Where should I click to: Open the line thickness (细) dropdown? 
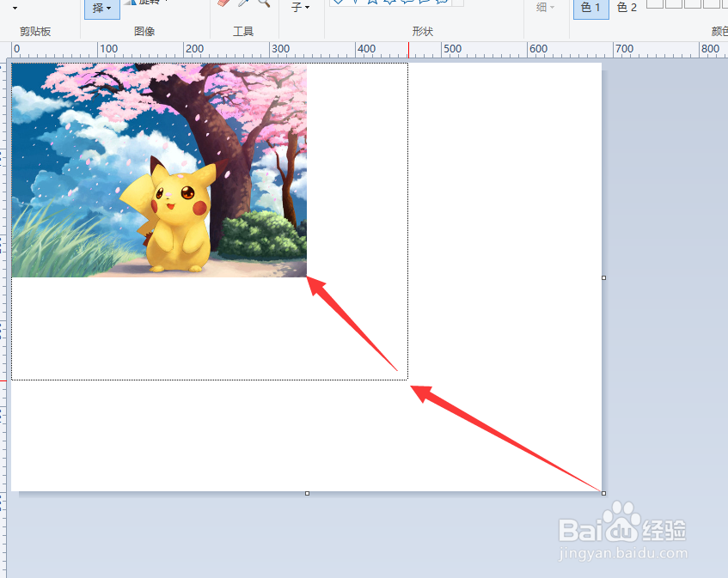click(545, 8)
